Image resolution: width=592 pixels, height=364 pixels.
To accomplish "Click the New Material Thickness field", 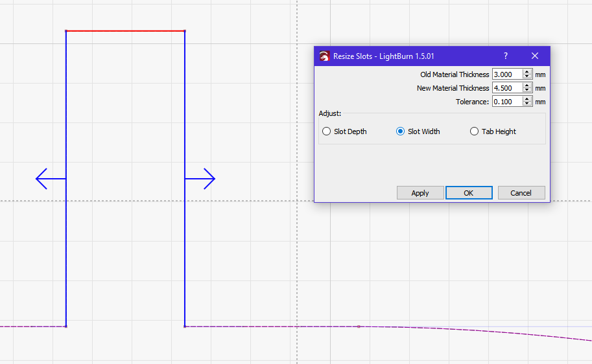I will 508,88.
